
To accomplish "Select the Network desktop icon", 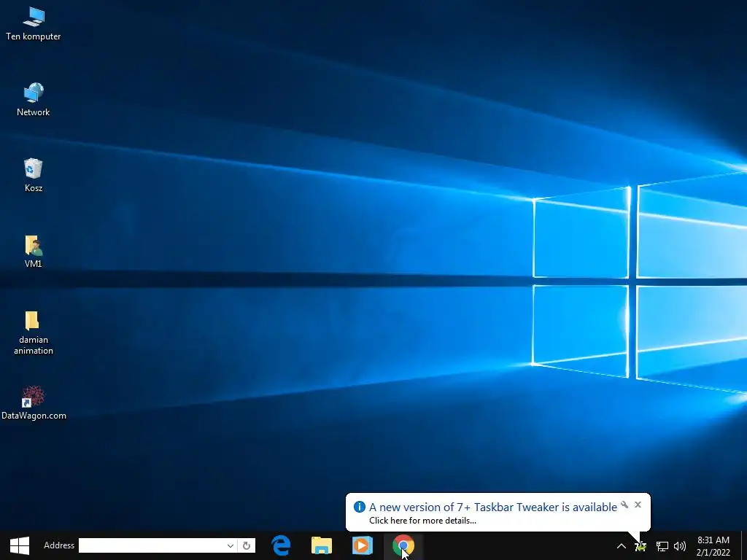I will pos(34,99).
